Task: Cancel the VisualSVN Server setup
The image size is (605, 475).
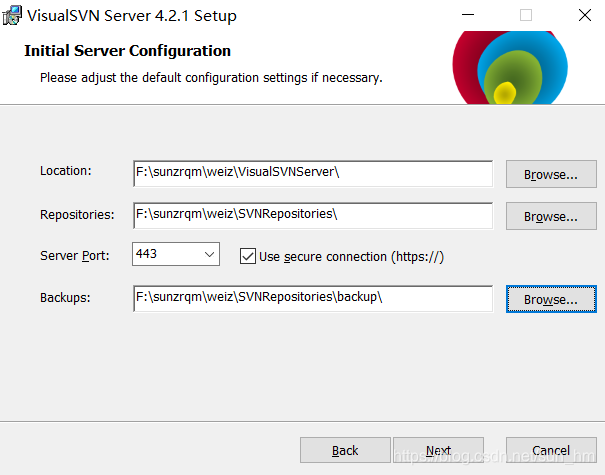Action: click(x=551, y=450)
